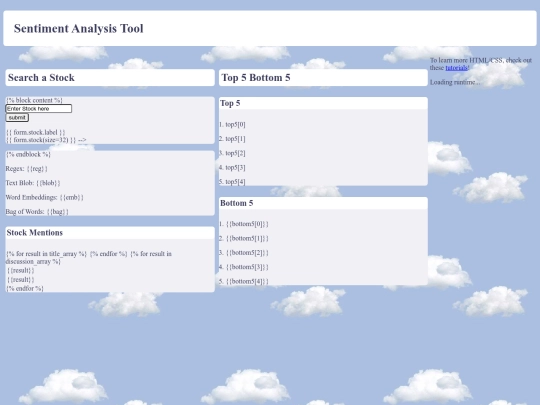Viewport: 540px width, 405px height.
Task: Click the '{{ form.stock(size=32) }} -->' text
Action: (x=46, y=140)
